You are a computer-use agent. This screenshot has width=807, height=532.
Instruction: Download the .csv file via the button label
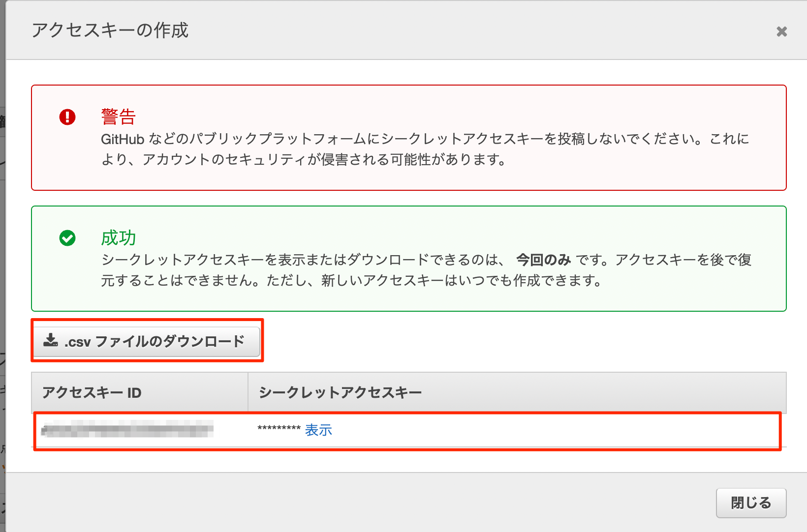pos(155,341)
